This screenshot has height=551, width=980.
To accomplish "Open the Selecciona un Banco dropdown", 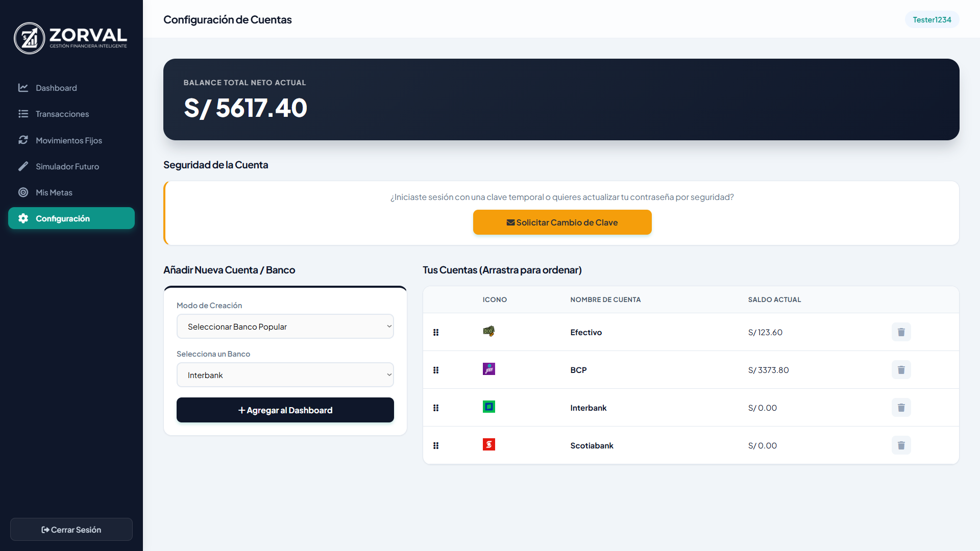I will 285,374.
